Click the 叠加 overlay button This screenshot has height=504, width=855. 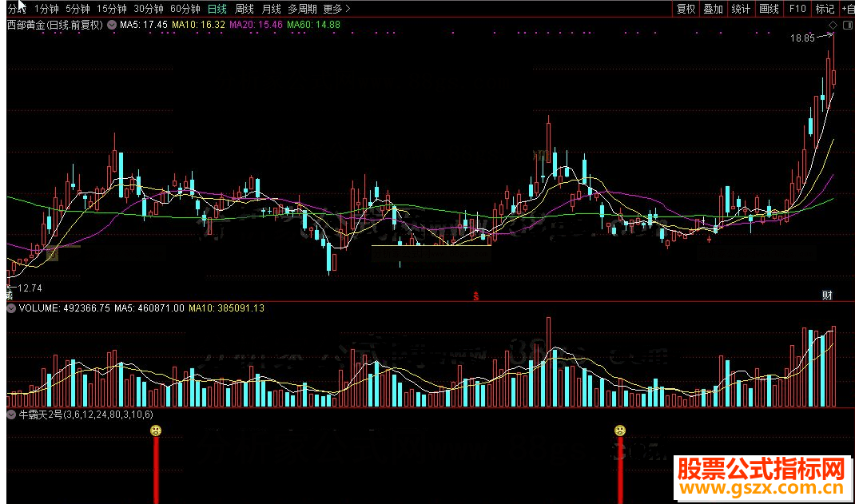pos(713,9)
